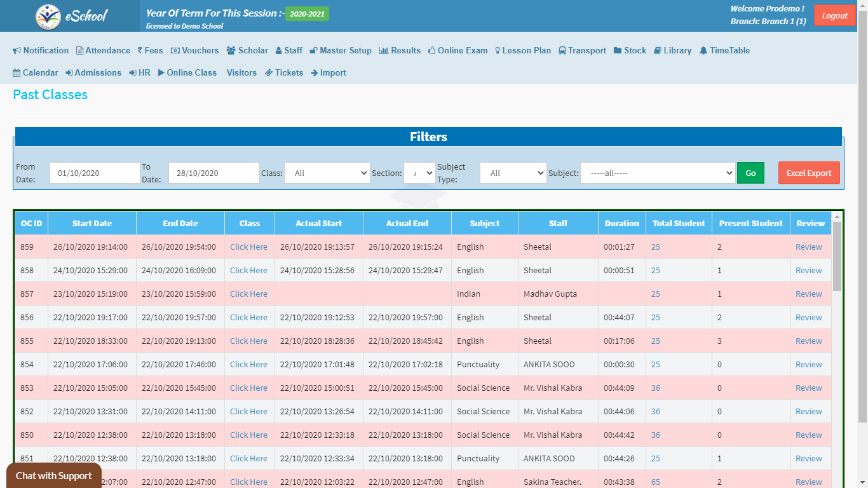Open the Notification megaphone icon
The image size is (868, 488).
tap(17, 51)
